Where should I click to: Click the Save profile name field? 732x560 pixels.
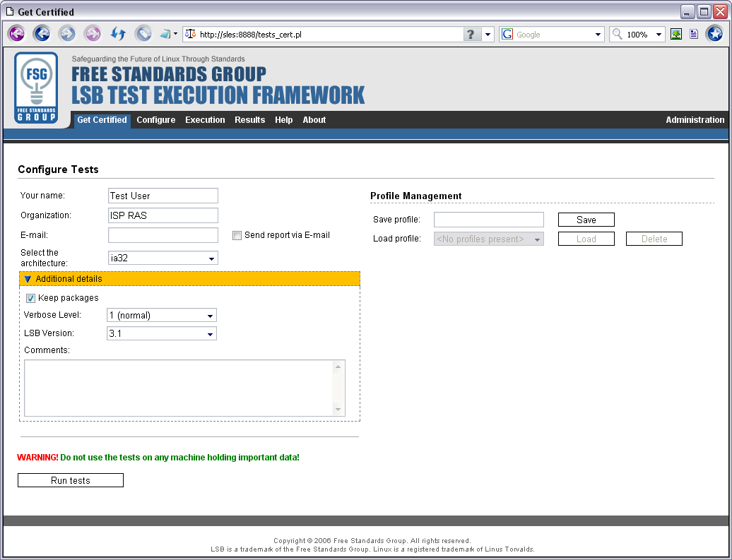pos(489,220)
